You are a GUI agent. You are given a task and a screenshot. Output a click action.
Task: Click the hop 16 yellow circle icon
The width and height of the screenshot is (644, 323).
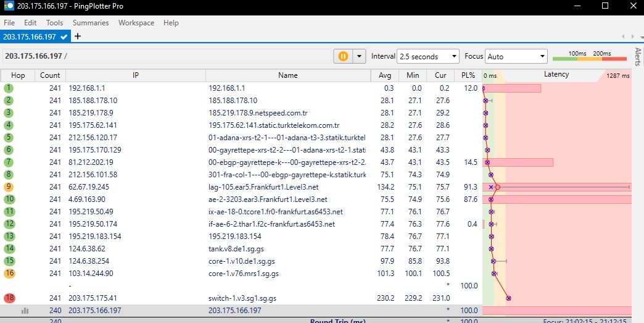point(9,274)
